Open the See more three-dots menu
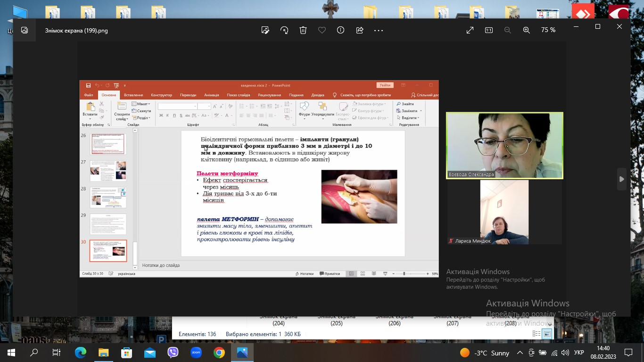The image size is (644, 362). [379, 30]
